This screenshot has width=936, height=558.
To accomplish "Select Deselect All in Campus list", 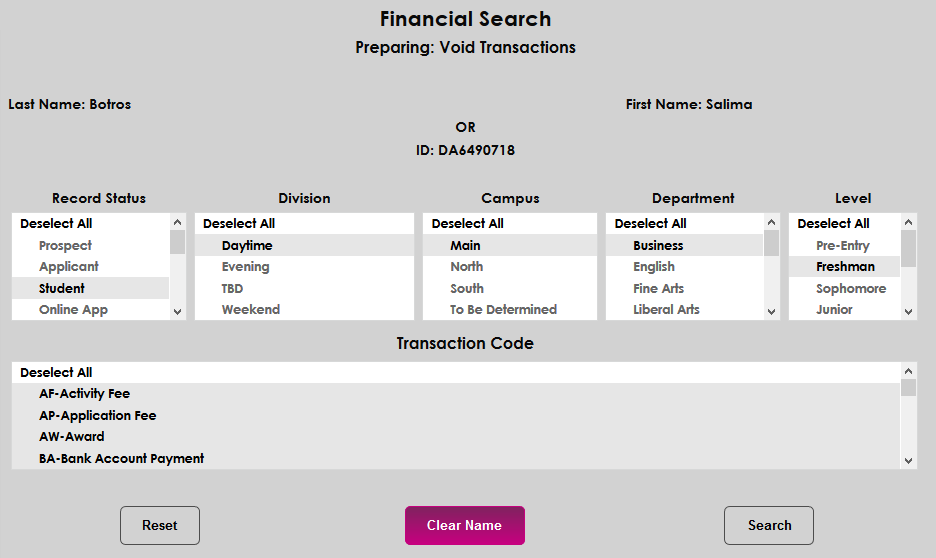I will click(467, 223).
